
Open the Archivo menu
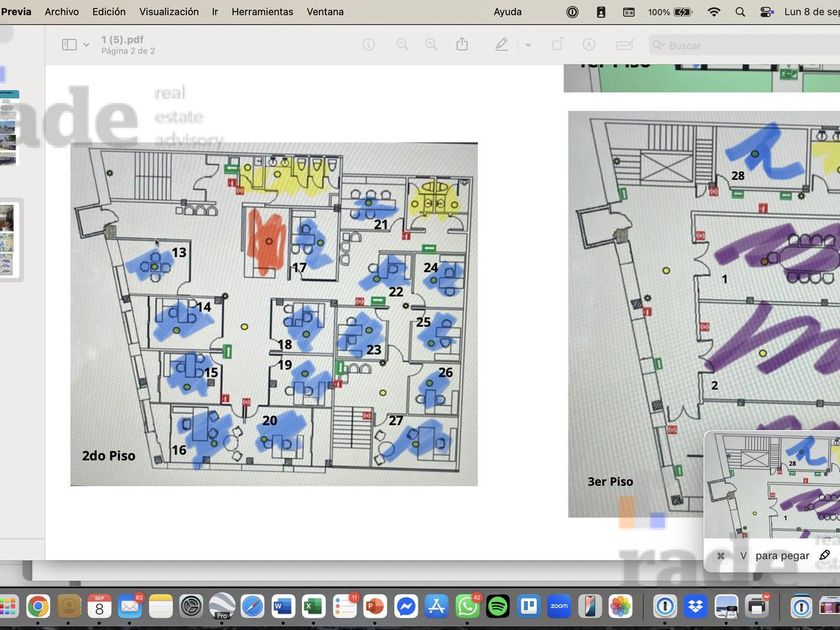point(62,11)
